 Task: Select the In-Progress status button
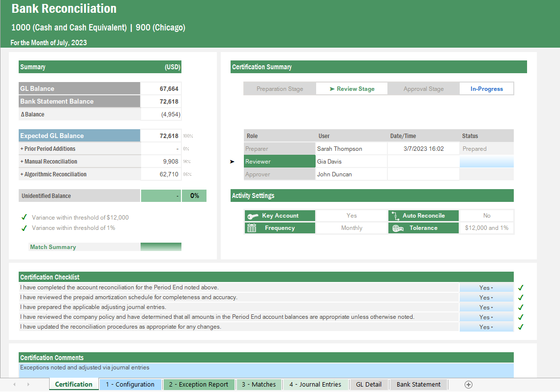click(486, 88)
